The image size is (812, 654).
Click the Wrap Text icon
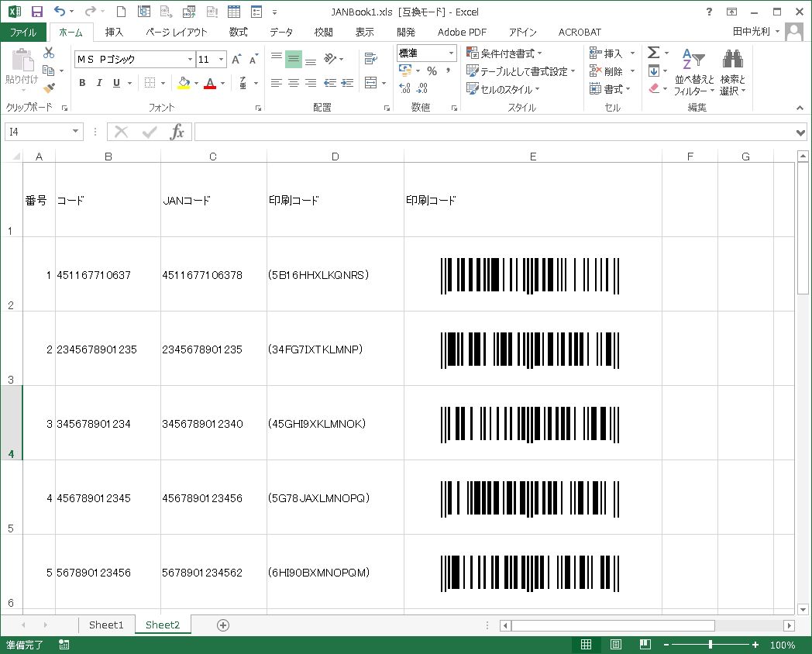(x=371, y=59)
